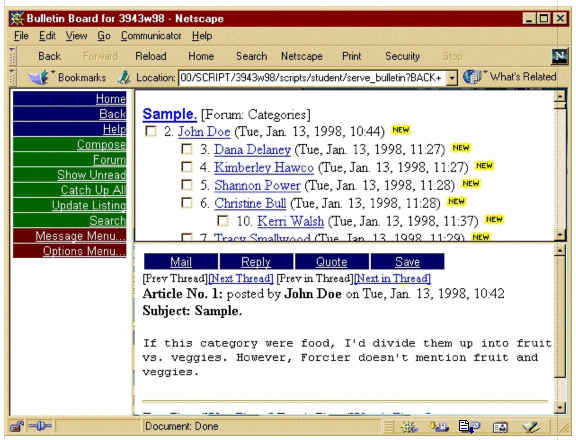
Task: Open Kimberley Hawco's message link
Action: pos(264,167)
